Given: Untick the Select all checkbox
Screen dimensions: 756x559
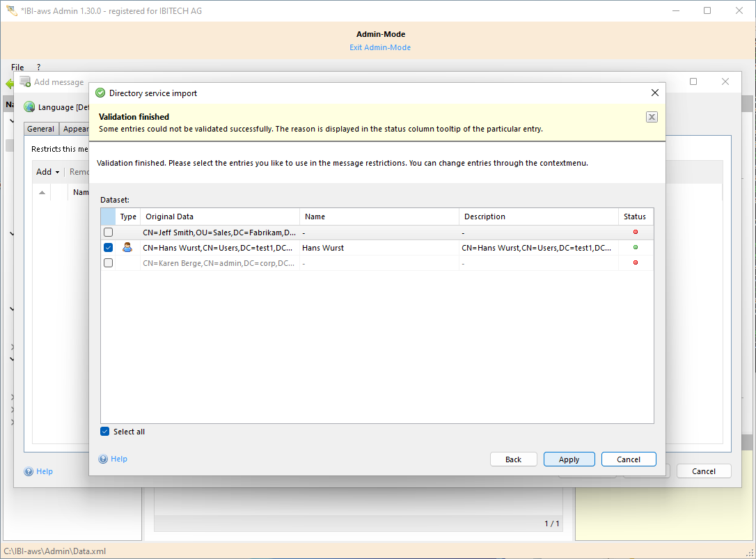Looking at the screenshot, I should tap(105, 432).
